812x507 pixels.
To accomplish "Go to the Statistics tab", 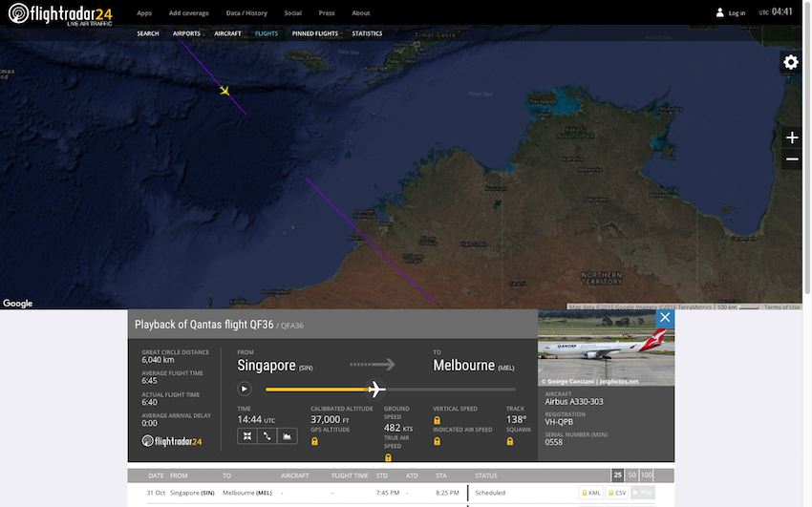I will click(367, 33).
